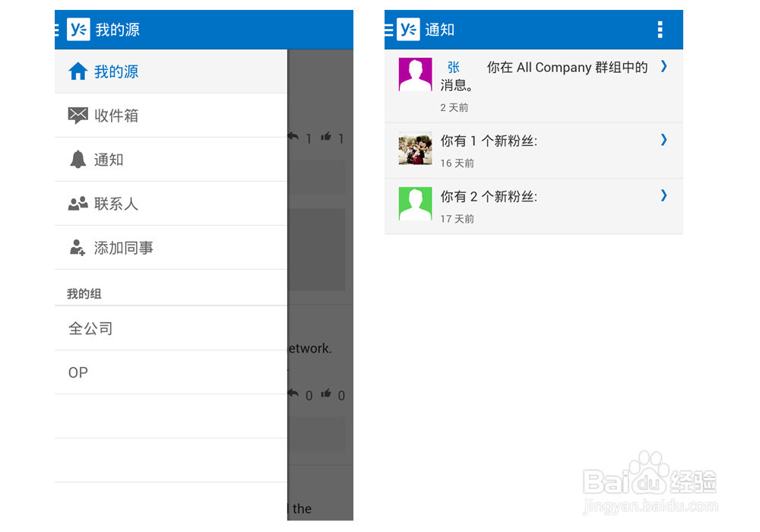This screenshot has width=760, height=532.
Task: Open the overflow menu on the 通知 screen
Action: point(660,30)
